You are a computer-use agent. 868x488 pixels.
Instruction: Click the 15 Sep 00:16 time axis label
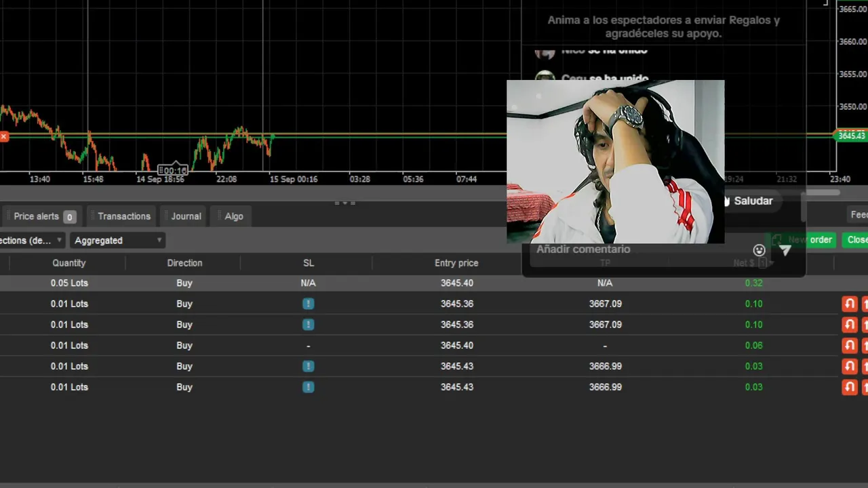coord(293,180)
